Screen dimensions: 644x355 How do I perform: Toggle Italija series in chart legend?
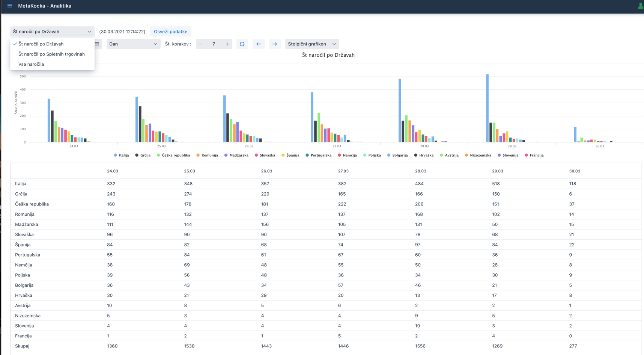pos(121,155)
